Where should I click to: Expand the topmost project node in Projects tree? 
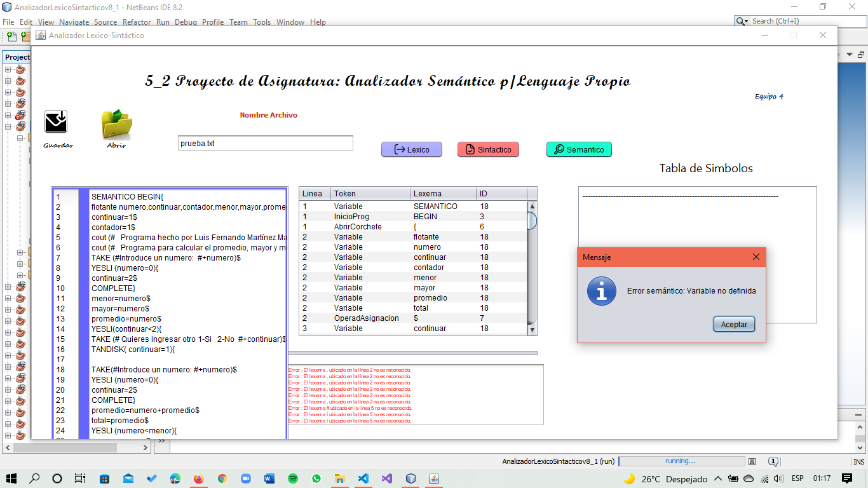pos(8,69)
